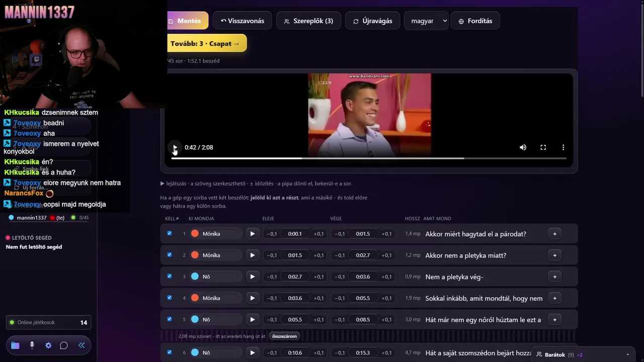644x362 pixels.
Task: Increase row 2 end time by 0,1
Action: click(x=386, y=255)
